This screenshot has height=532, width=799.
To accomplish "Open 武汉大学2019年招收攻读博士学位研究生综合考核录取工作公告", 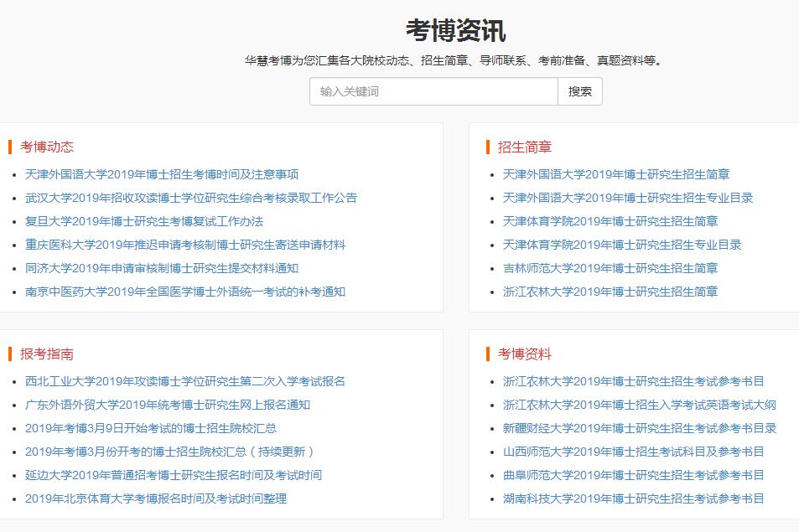I will click(191, 198).
